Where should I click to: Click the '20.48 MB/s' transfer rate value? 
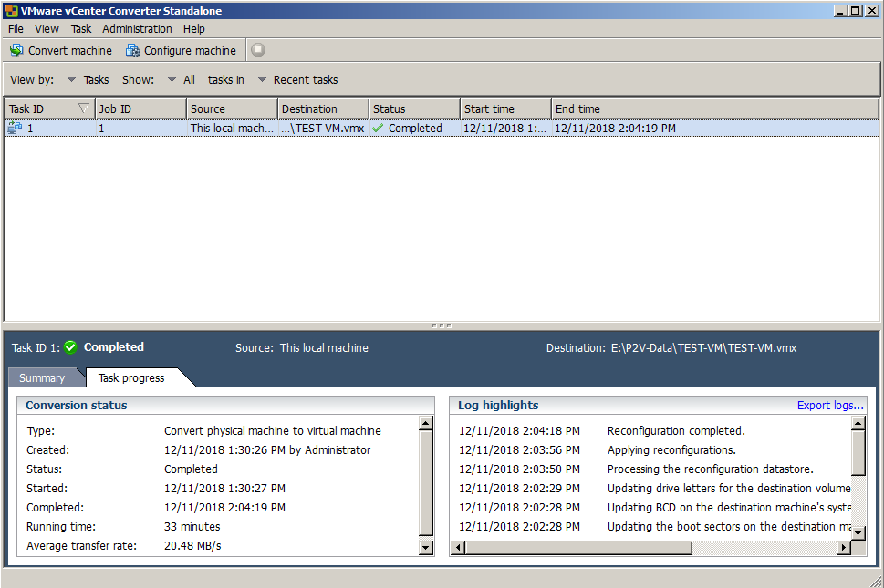click(x=192, y=546)
